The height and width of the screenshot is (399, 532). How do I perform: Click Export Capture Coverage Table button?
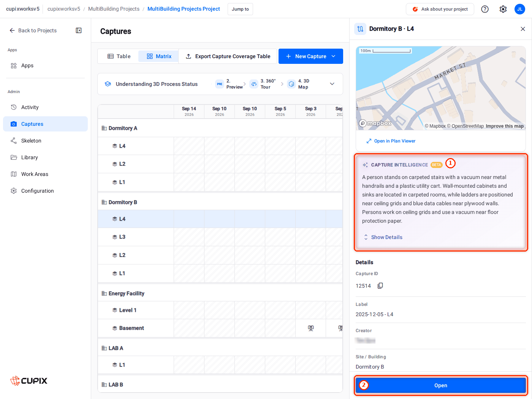point(228,56)
